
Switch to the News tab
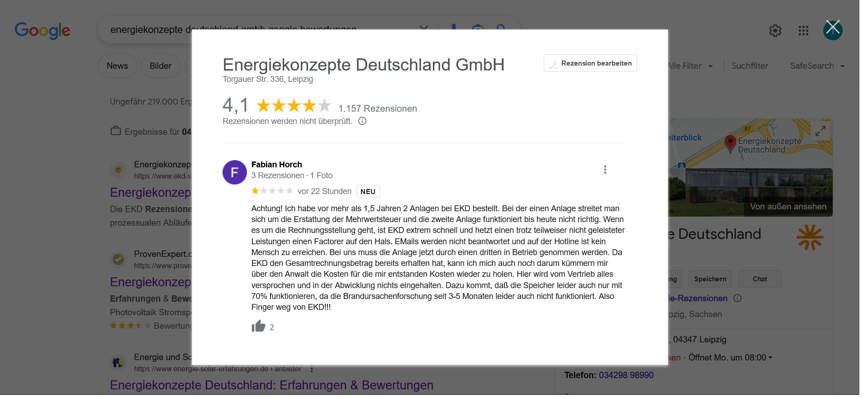click(x=117, y=66)
